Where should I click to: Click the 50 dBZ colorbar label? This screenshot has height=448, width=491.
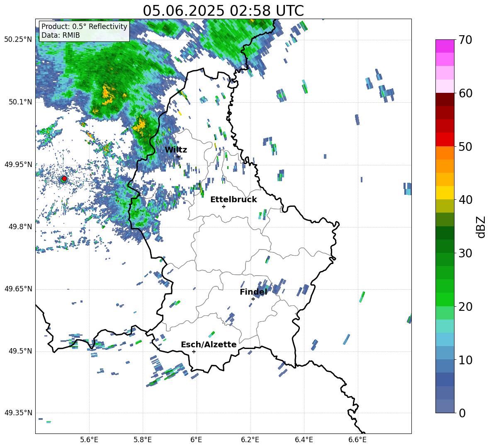click(465, 146)
